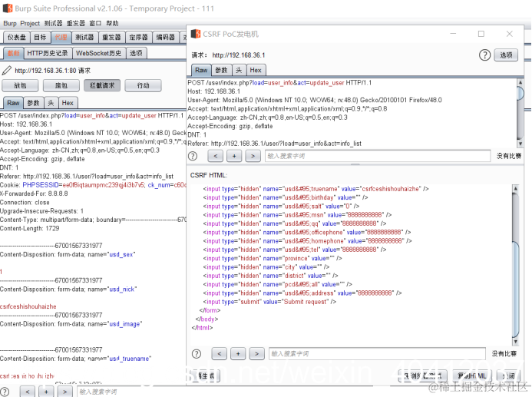Viewport: 532px width, 397px height.
Task: Click Burp logo in CSRF PoC title bar
Action: pos(196,34)
